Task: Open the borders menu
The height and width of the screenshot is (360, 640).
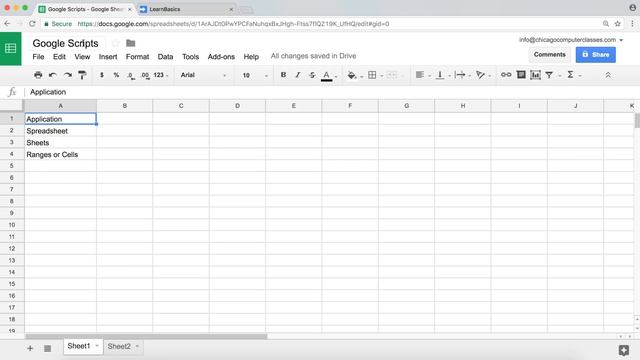Action: pos(372,75)
